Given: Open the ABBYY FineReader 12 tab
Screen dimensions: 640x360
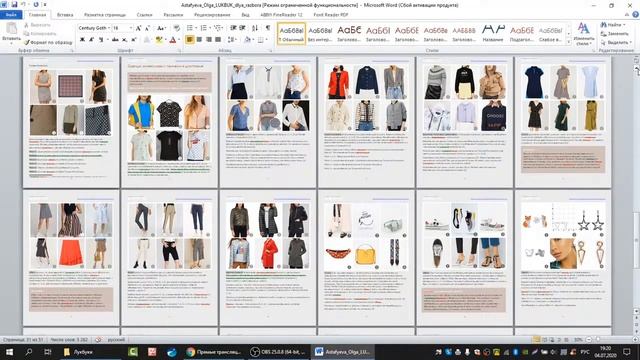Looking at the screenshot, I should pos(281,15).
